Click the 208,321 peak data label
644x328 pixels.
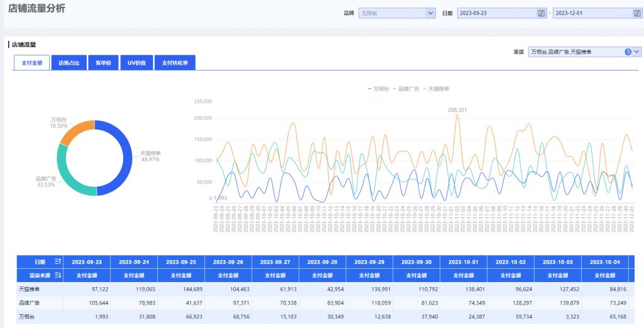coord(457,110)
